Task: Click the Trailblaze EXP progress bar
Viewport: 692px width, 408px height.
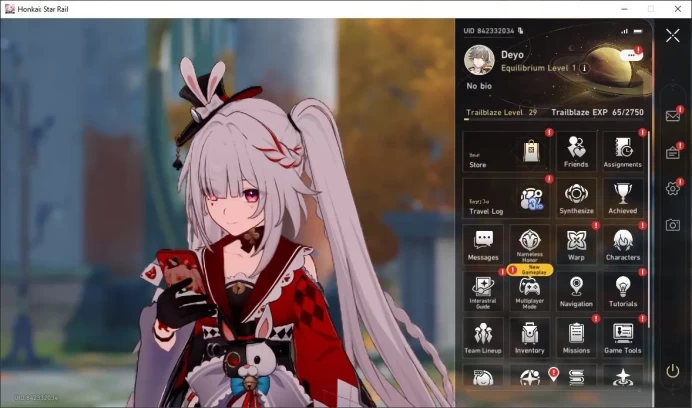Action: click(555, 119)
